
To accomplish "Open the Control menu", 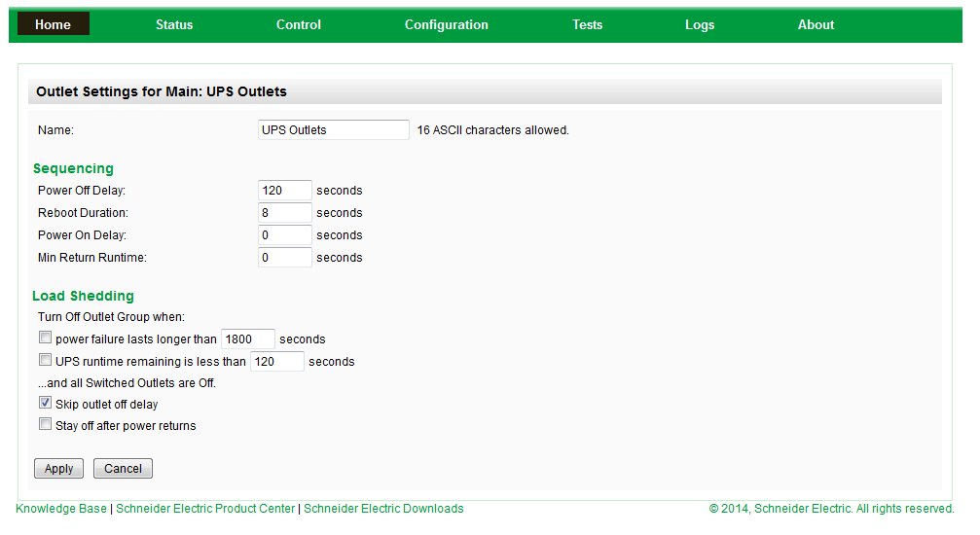I will coord(299,24).
